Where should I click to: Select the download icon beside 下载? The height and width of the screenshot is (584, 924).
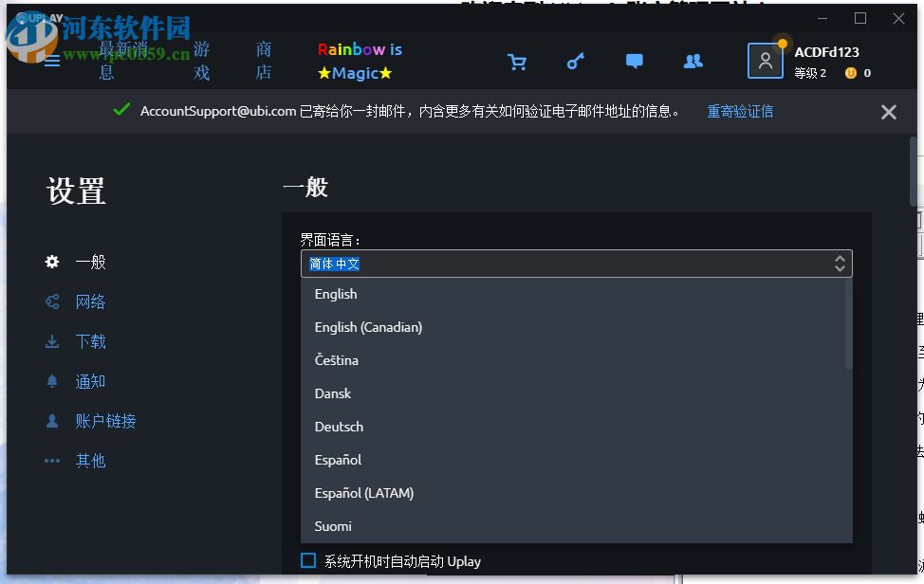(x=51, y=341)
